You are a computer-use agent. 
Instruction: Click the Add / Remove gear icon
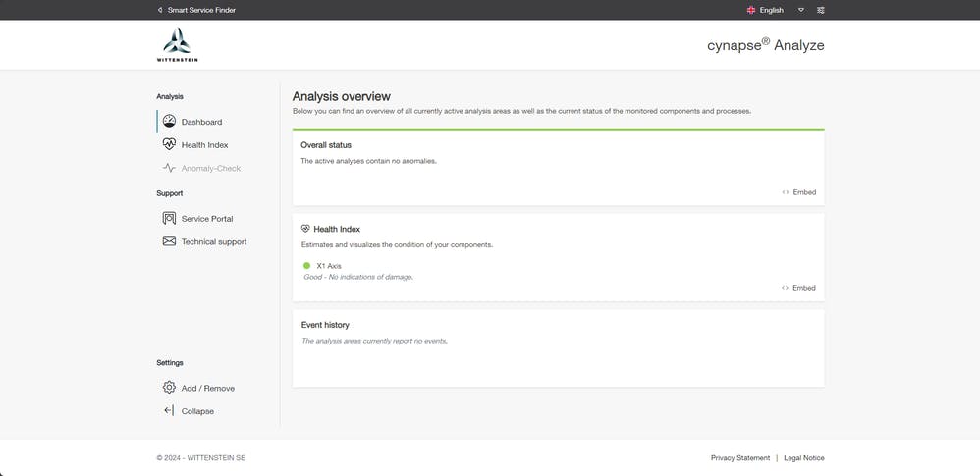point(169,388)
